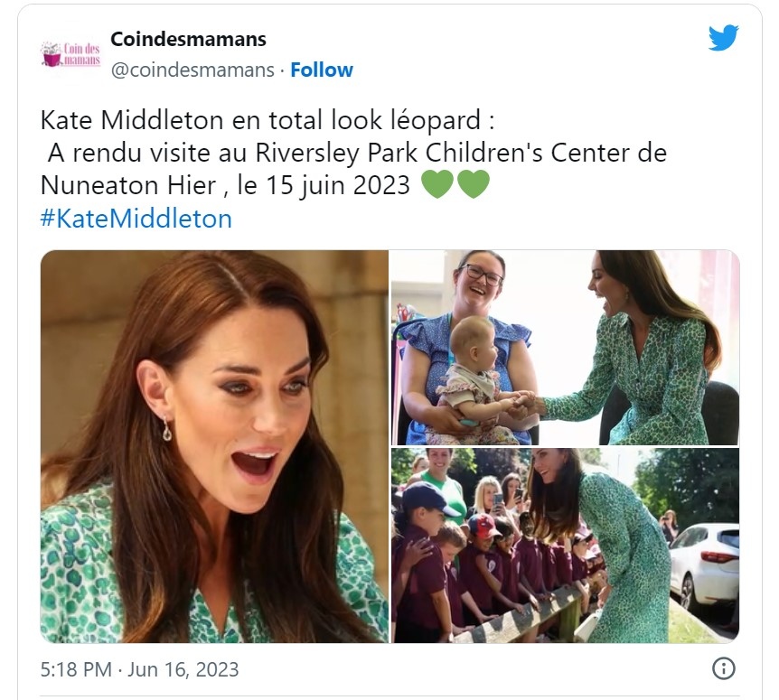Image resolution: width=779 pixels, height=700 pixels.
Task: Open the #KateMiddleton hashtag
Action: click(136, 218)
